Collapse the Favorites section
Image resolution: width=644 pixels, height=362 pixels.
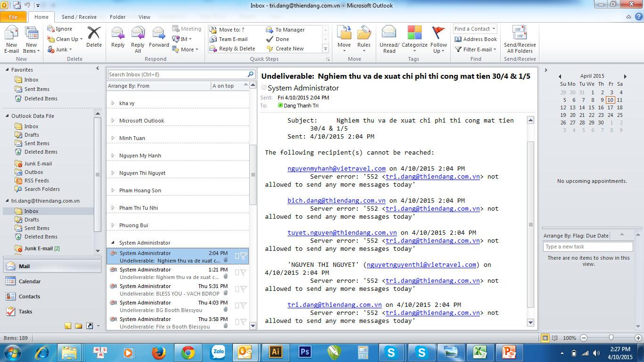point(8,70)
